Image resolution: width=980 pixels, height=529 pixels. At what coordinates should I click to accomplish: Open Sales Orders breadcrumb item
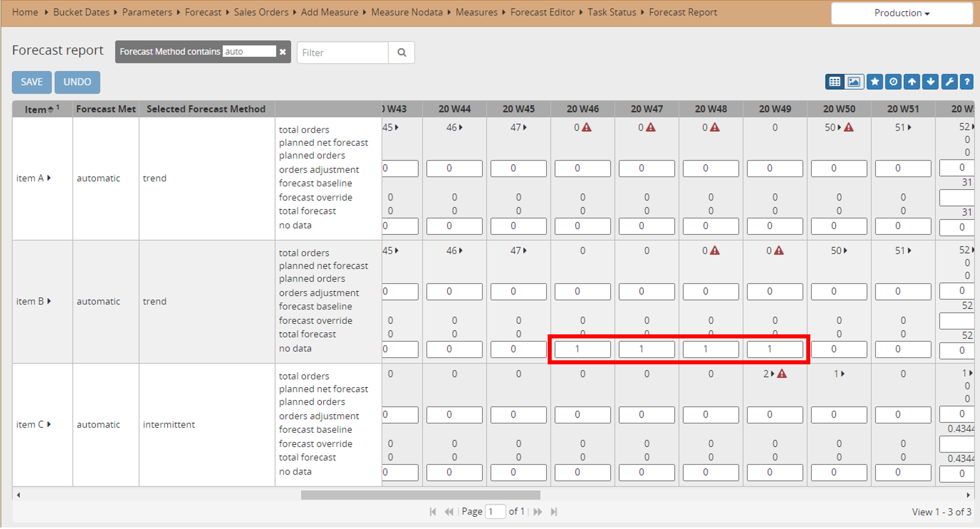click(261, 12)
